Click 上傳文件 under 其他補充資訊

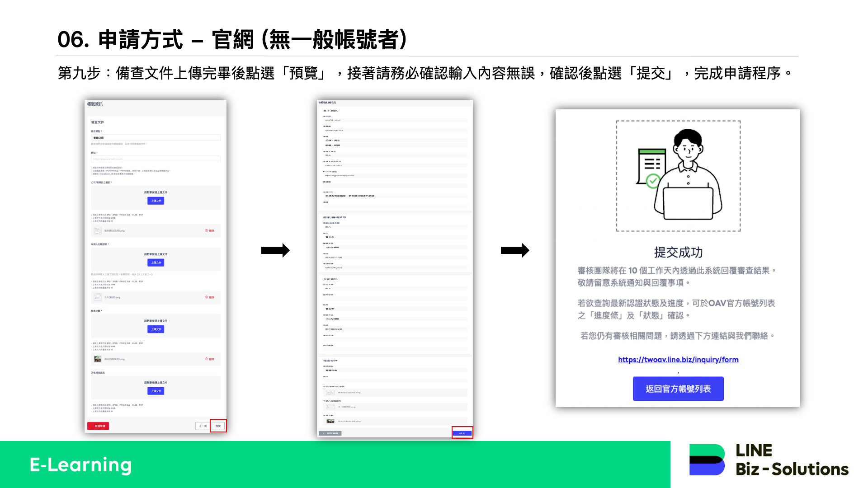point(156,391)
